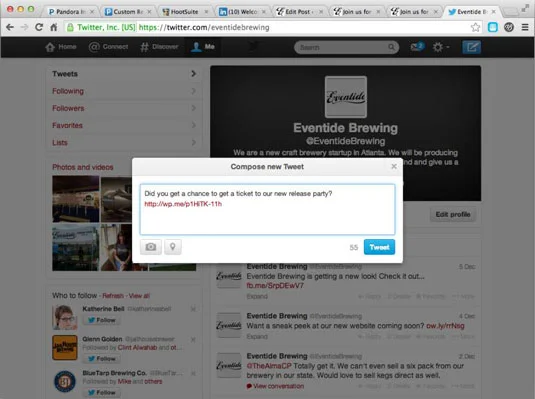Switch to the Edit Post browser tab
535x399 pixels.
tap(299, 12)
